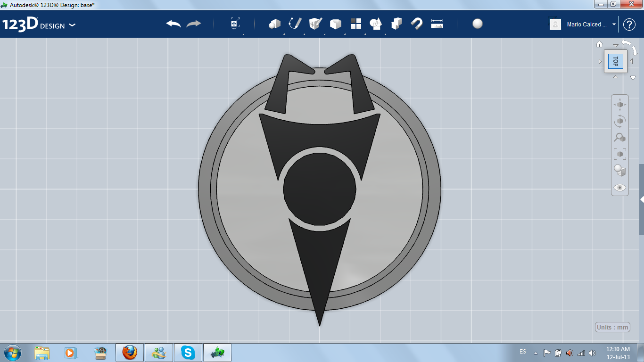Open the Primitives shapes tool
The height and width of the screenshot is (362, 644).
point(274,24)
